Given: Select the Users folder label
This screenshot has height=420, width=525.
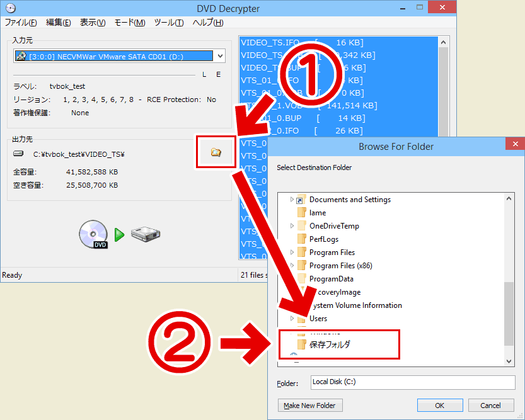Looking at the screenshot, I should (x=318, y=319).
